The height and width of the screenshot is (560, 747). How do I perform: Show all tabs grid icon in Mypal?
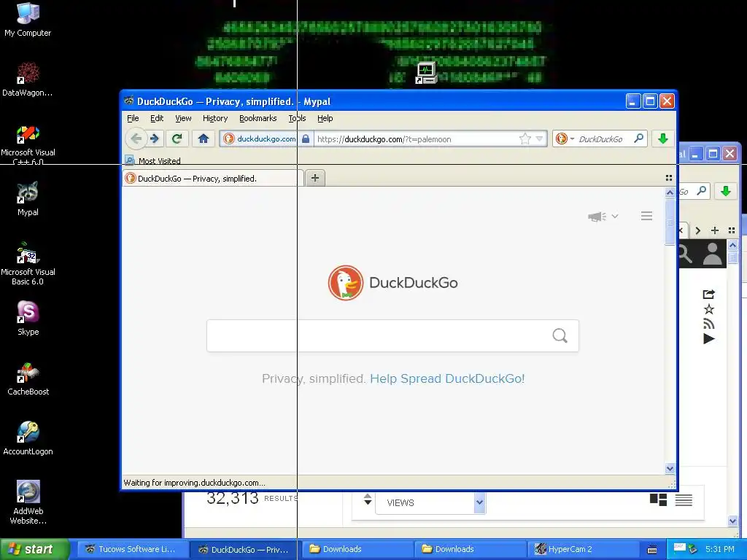pyautogui.click(x=669, y=178)
